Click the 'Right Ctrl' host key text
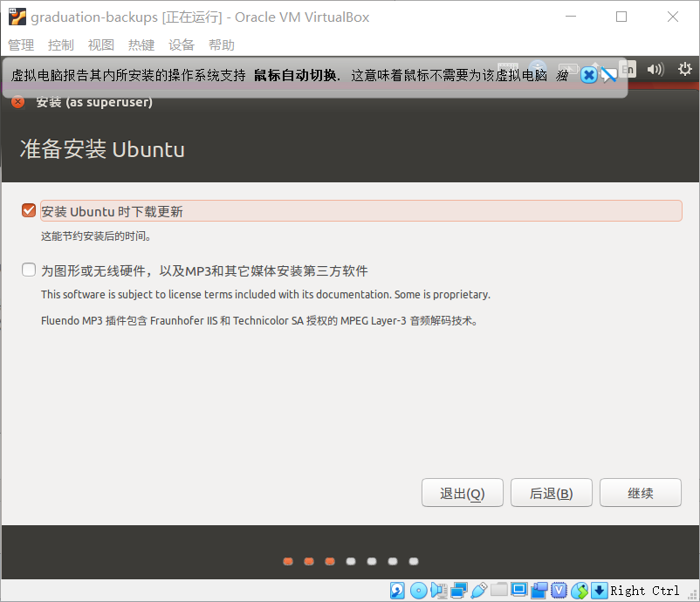 645,591
